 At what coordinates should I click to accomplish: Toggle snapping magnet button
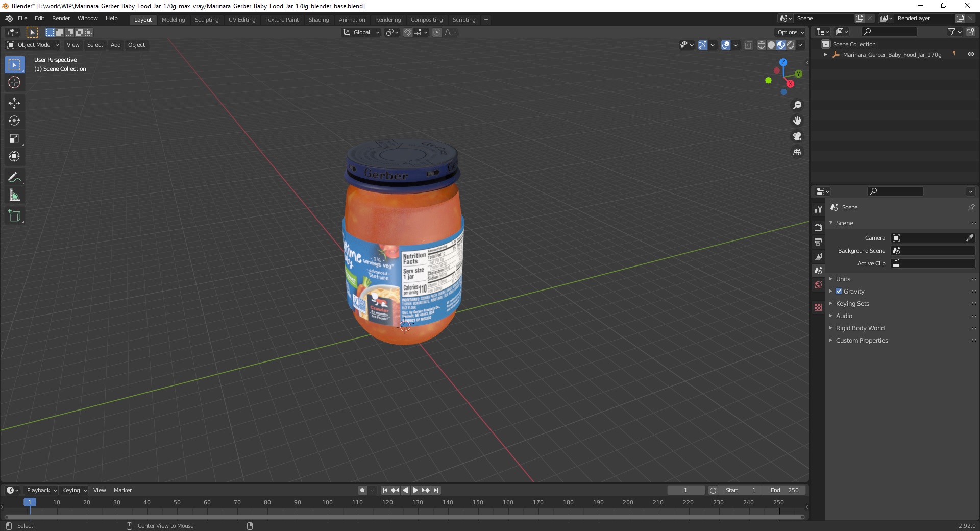pos(408,32)
